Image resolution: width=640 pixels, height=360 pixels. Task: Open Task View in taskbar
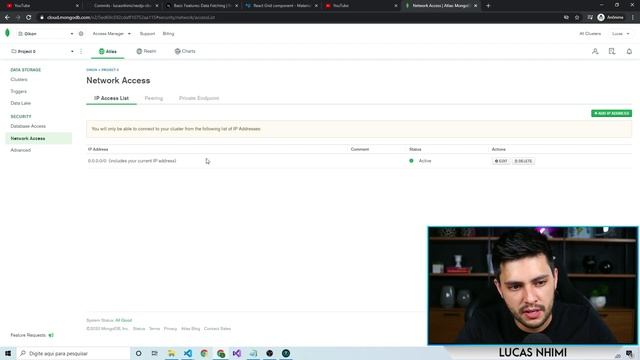coord(154,353)
